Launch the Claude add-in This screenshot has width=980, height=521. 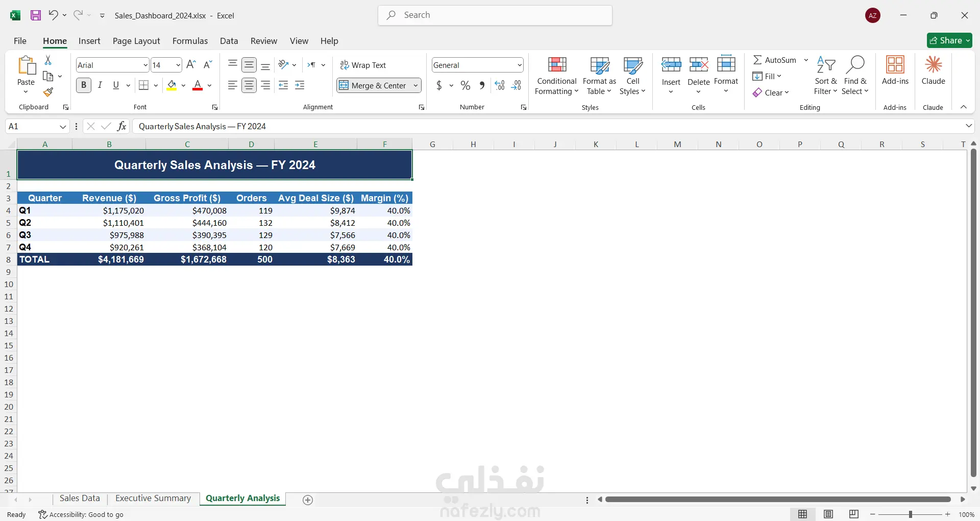point(934,70)
